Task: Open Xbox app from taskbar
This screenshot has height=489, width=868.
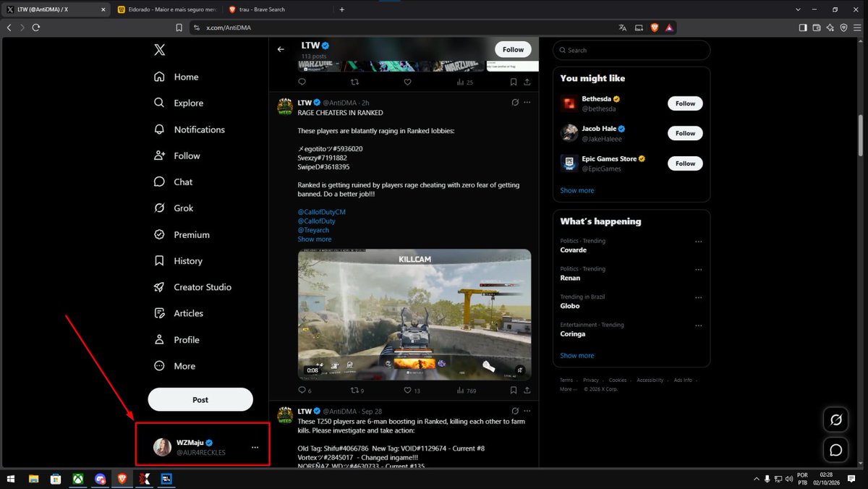Action: coord(77,479)
